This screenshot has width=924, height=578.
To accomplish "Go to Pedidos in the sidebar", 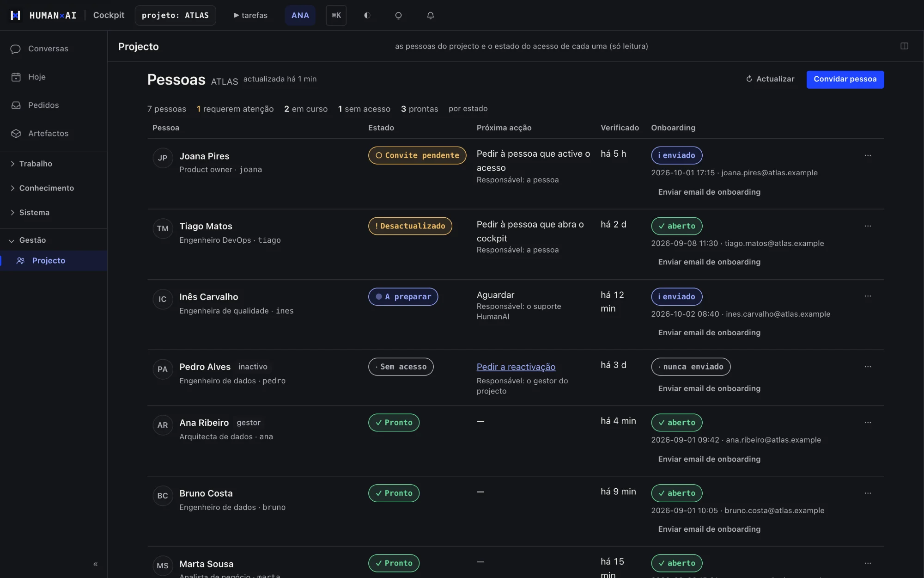I will [54, 105].
